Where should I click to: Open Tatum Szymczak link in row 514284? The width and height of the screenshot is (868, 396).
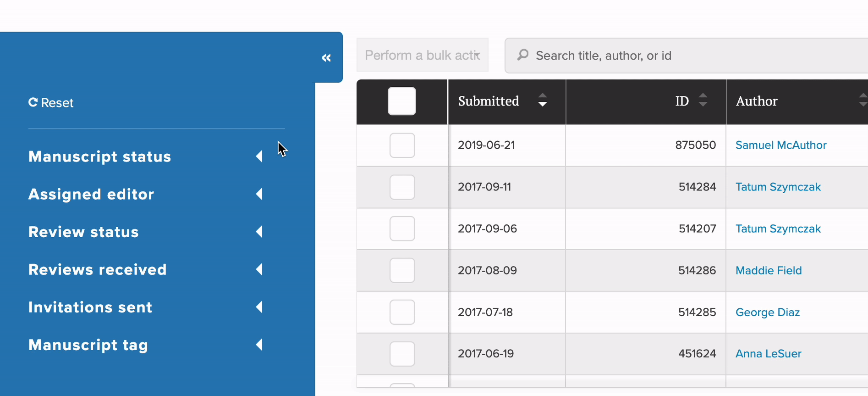778,187
